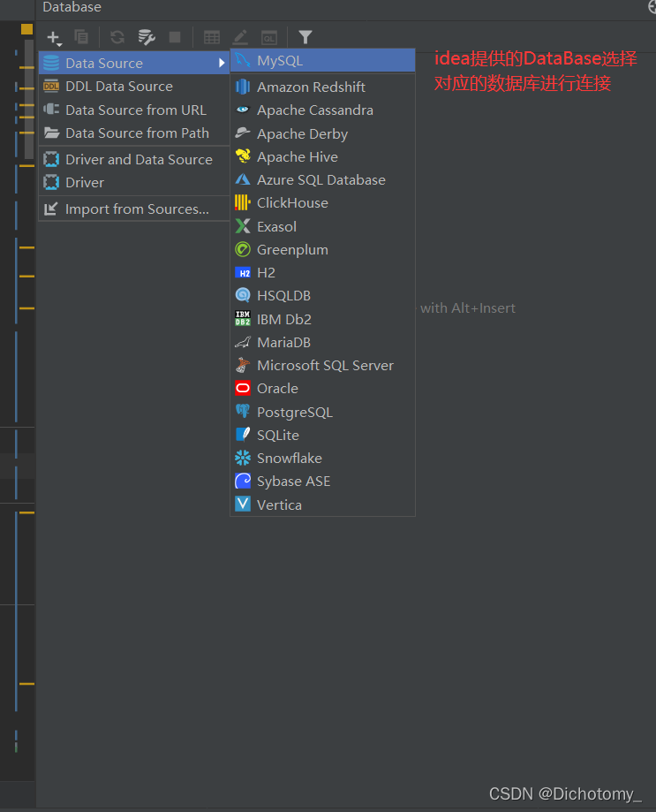Click the Vertica V icon
656x812 pixels.
(x=243, y=504)
